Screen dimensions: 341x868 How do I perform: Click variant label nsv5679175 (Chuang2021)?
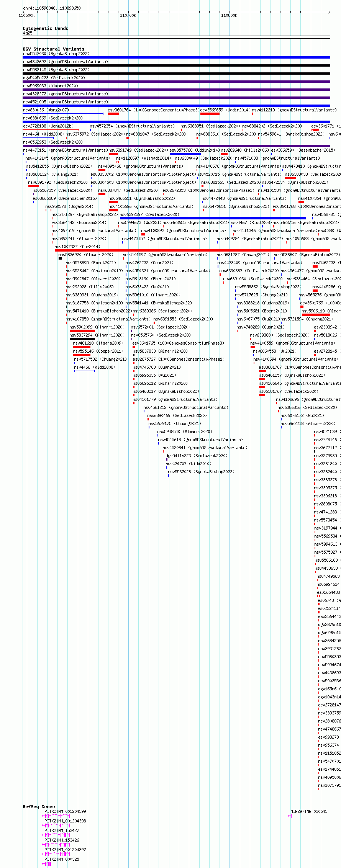pyautogui.click(x=175, y=424)
